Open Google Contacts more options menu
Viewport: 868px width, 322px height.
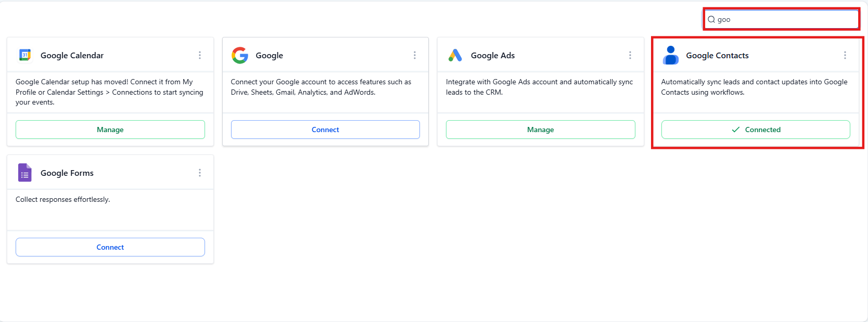click(845, 55)
